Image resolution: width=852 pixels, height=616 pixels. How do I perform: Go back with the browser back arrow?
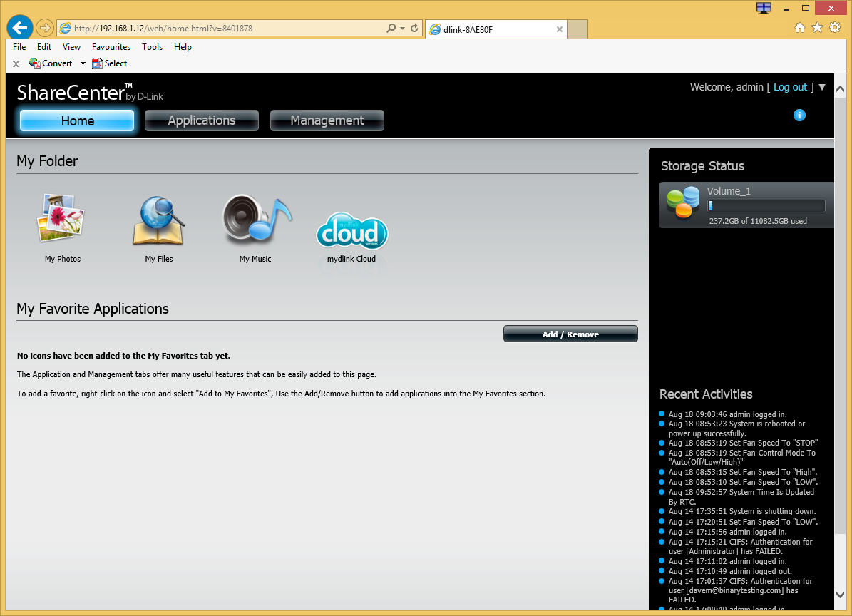[x=19, y=28]
